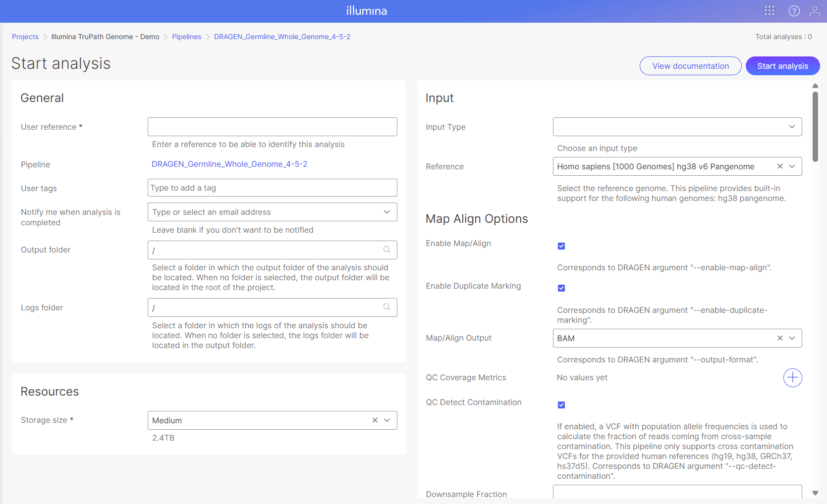Expand the Storage size dropdown arrow

click(387, 420)
